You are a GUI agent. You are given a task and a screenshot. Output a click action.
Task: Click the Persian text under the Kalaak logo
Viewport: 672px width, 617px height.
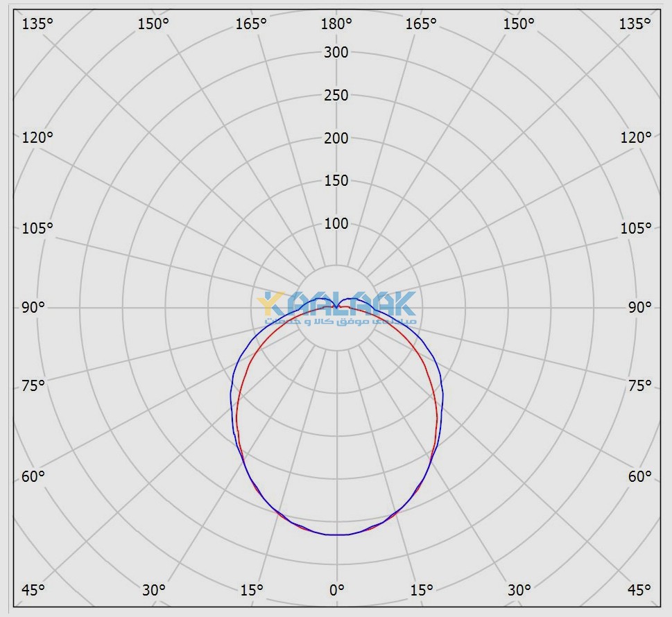click(340, 322)
